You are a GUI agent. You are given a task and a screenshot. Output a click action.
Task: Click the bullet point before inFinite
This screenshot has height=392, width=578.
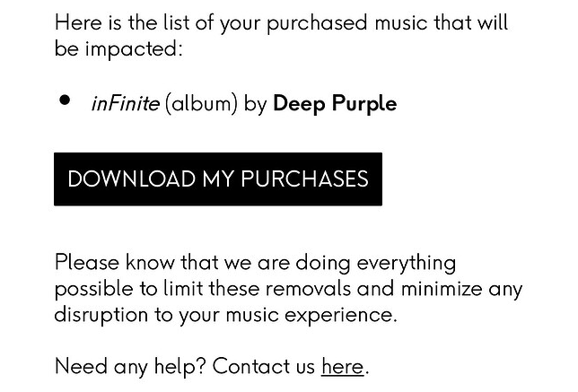[x=65, y=100]
